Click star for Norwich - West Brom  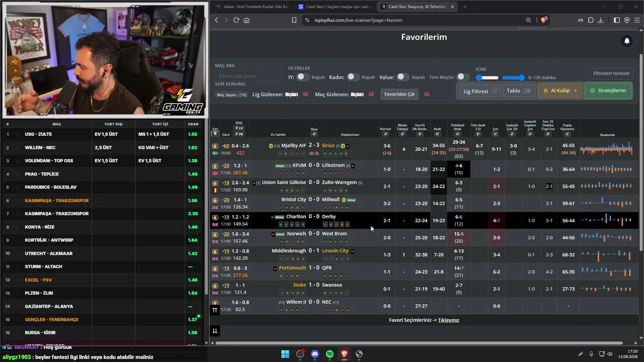215,234
